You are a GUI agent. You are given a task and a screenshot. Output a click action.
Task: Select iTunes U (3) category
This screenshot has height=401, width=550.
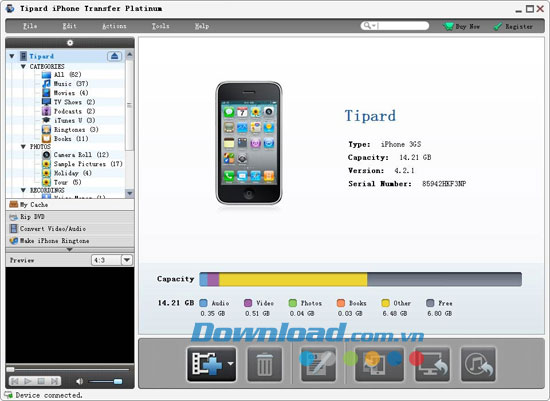tap(68, 120)
